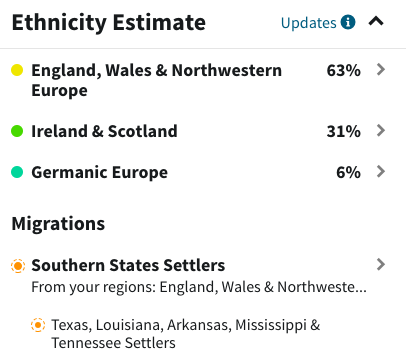Open the Updates link
This screenshot has width=407, height=361.
pyautogui.click(x=309, y=23)
